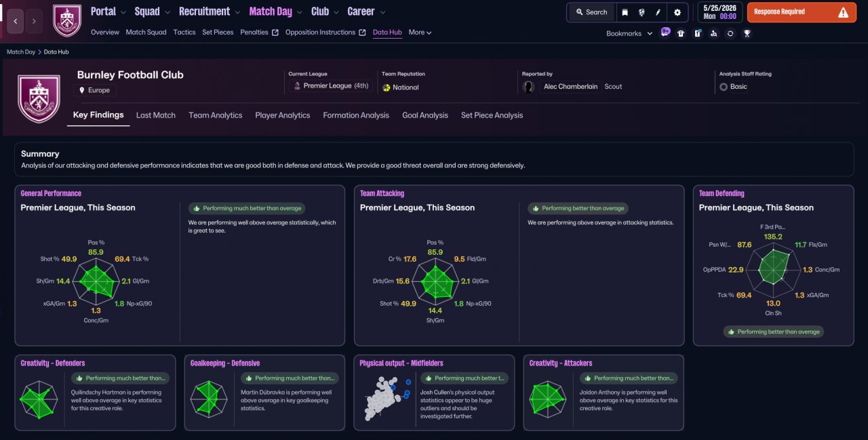Open the Creativity - Defenders card title

(53, 363)
